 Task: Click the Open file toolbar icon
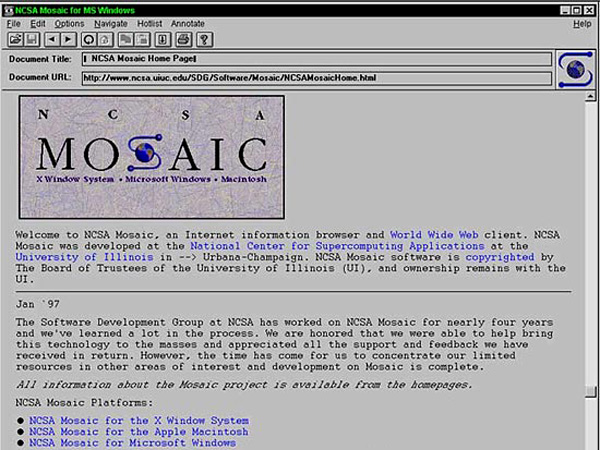15,40
